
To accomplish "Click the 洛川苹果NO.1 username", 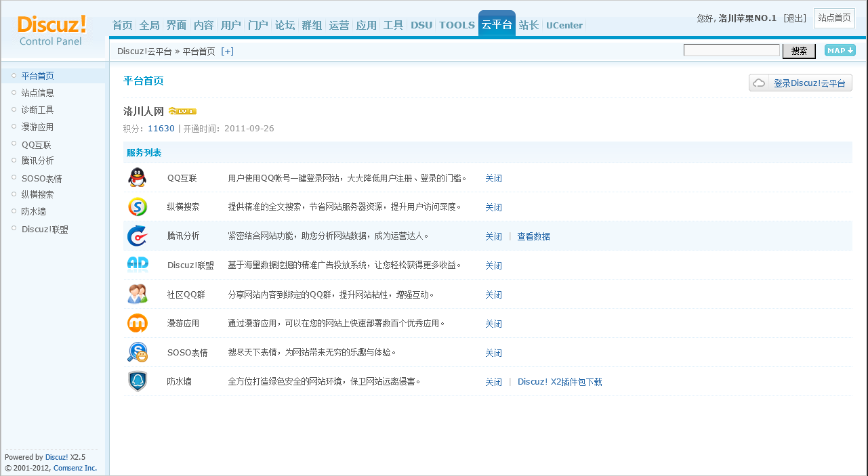I will 747,18.
